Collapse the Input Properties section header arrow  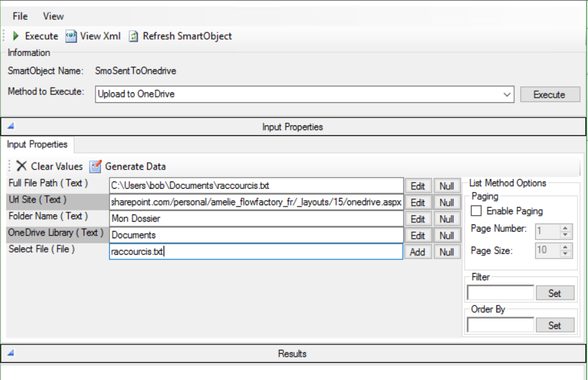click(11, 126)
